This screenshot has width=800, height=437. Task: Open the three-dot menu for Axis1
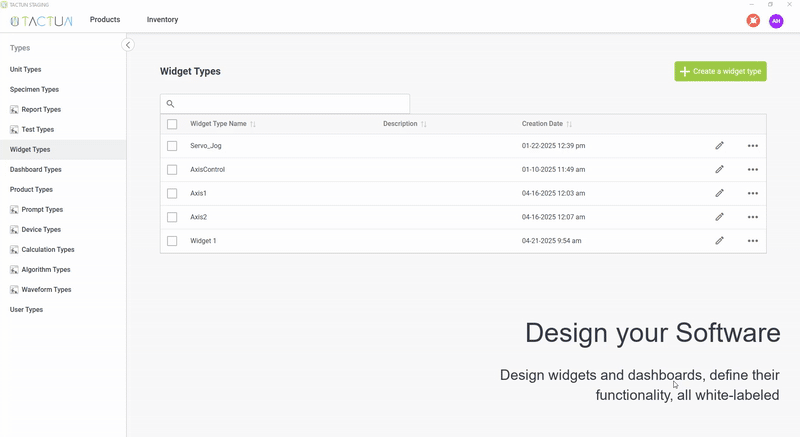click(x=753, y=194)
